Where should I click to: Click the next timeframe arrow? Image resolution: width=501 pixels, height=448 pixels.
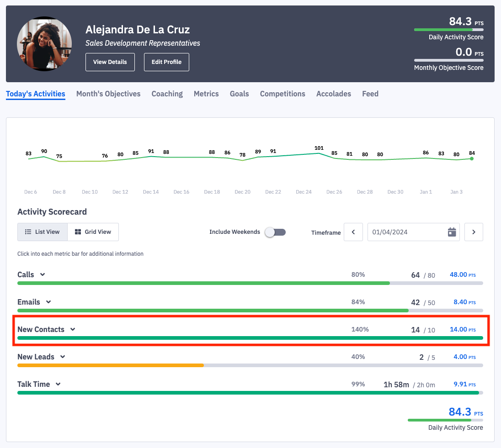point(474,232)
